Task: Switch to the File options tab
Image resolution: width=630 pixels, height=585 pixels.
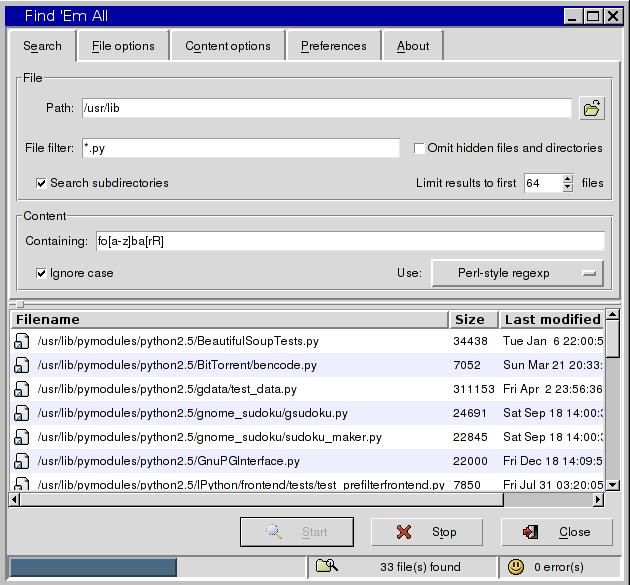Action: click(123, 46)
